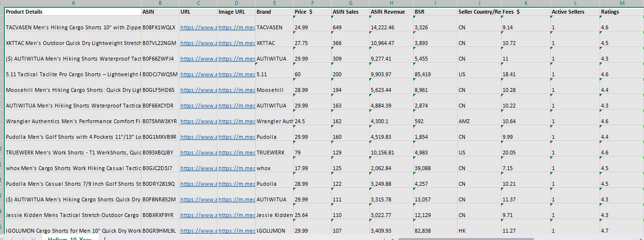The height and width of the screenshot is (240, 644).
Task: Select column E header
Action: point(274,3)
